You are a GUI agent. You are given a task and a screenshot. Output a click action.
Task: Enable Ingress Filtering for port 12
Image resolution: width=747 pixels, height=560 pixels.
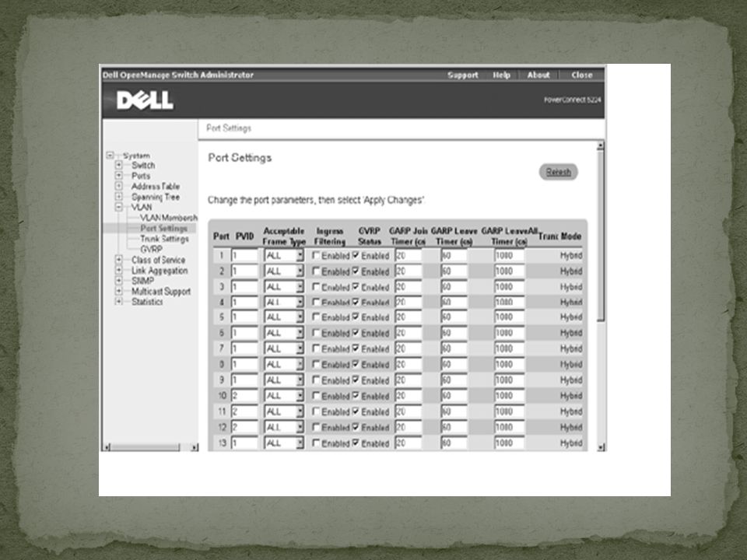(315, 427)
